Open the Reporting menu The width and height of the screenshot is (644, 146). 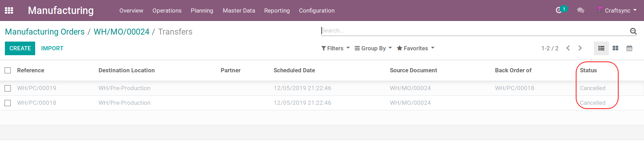tap(277, 10)
